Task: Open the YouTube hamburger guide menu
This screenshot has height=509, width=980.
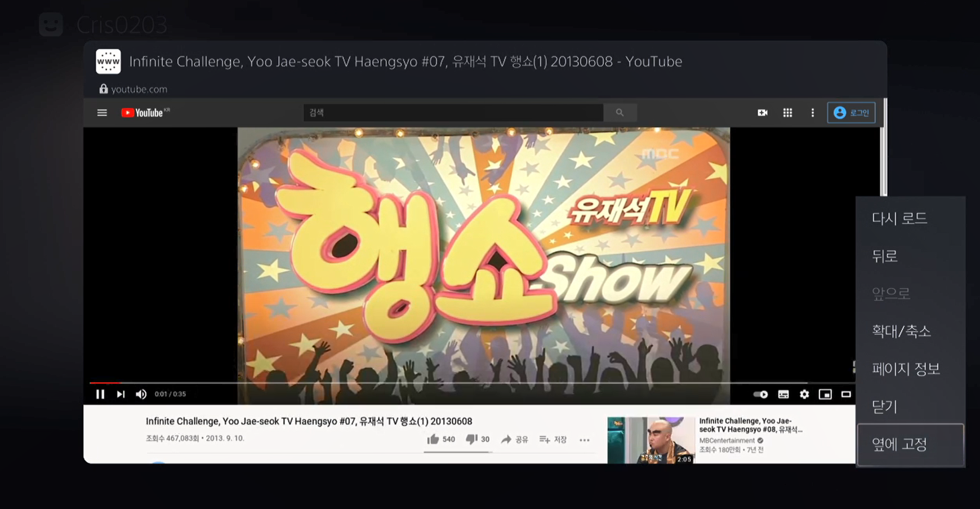Action: [102, 113]
